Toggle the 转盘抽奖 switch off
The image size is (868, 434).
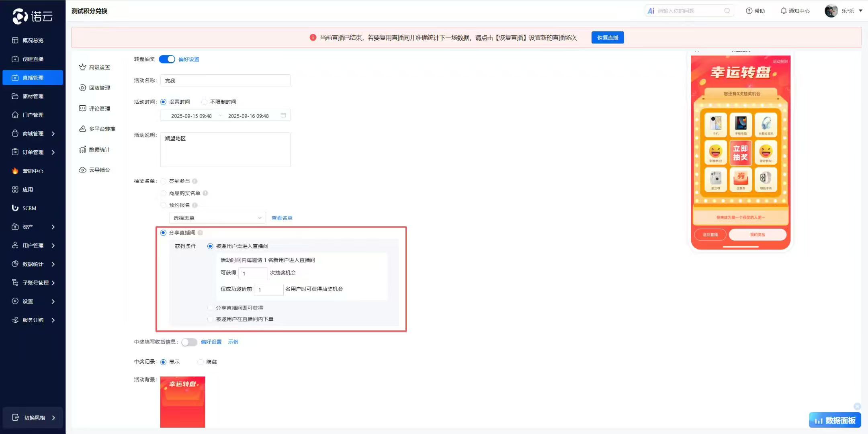tap(167, 59)
